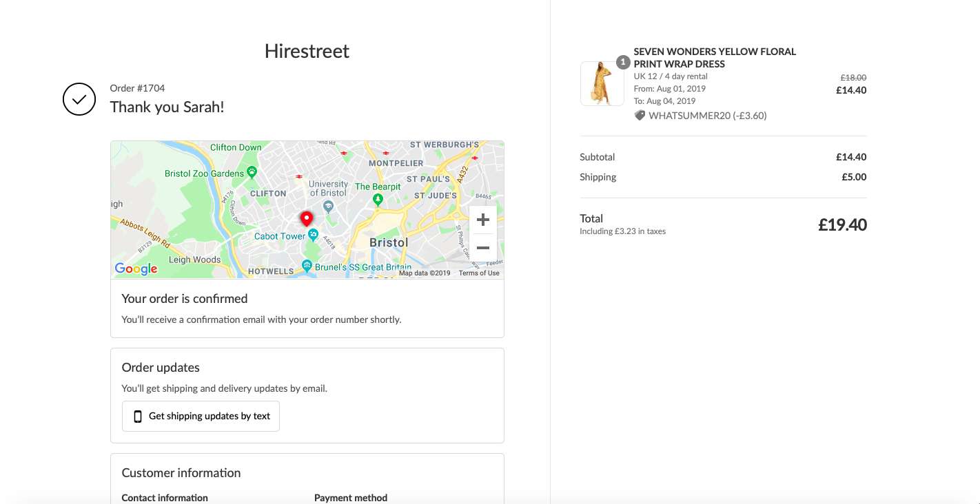Click the WHATSUMMER20 discount code text
980x504 pixels.
click(x=708, y=116)
